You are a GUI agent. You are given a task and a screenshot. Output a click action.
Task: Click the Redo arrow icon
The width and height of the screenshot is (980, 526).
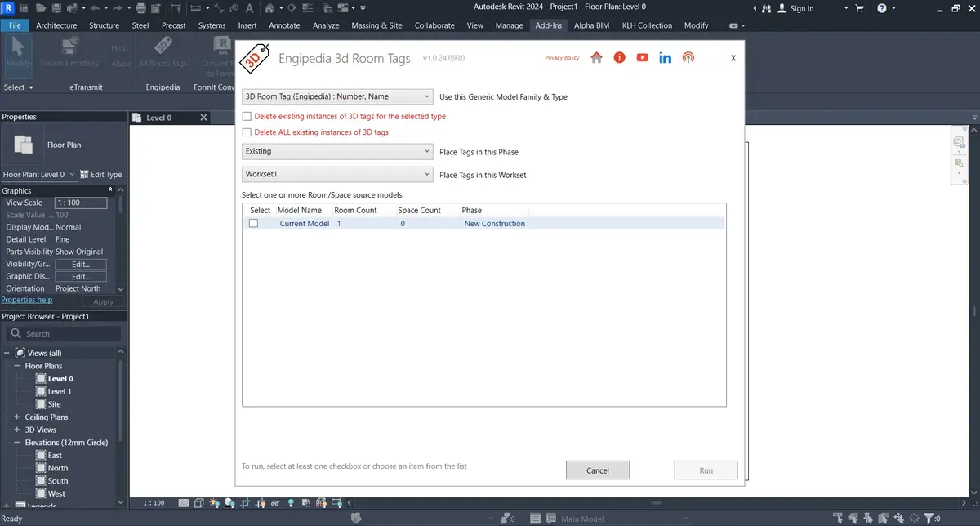click(118, 7)
